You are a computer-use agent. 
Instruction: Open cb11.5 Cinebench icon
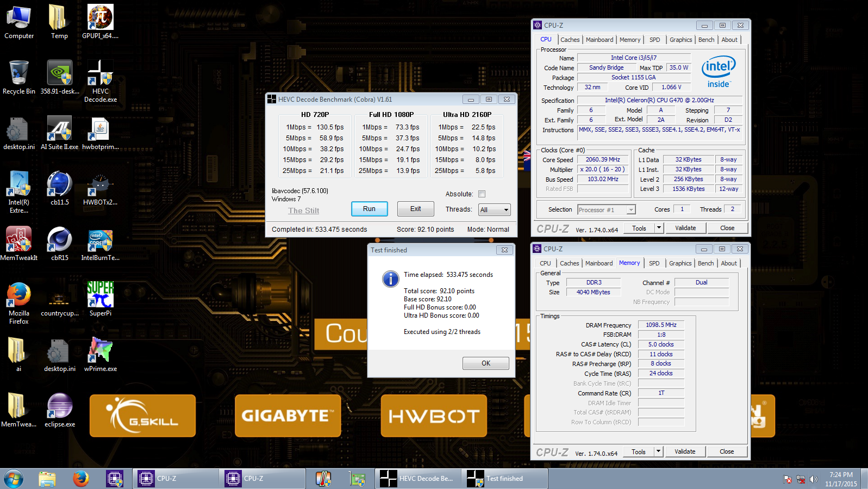click(60, 188)
